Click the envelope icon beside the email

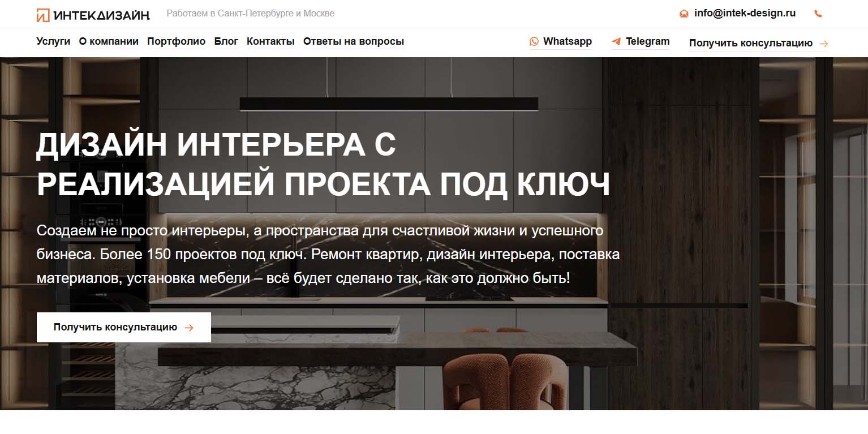click(x=684, y=14)
